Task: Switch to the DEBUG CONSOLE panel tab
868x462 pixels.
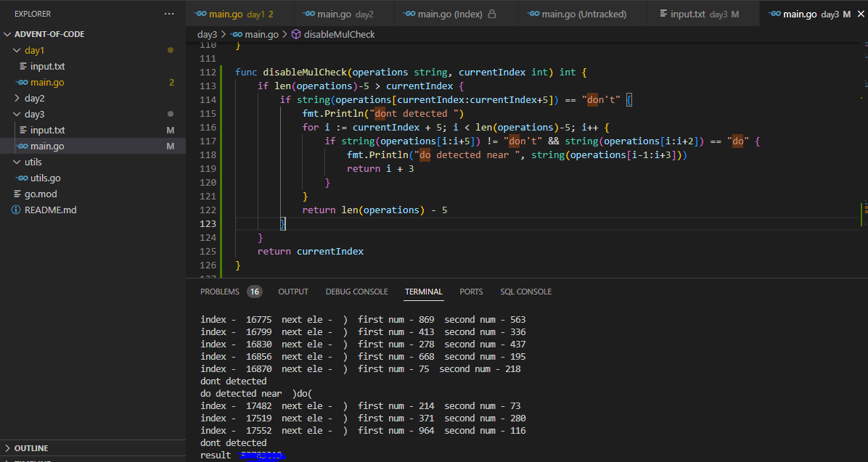Action: tap(356, 292)
